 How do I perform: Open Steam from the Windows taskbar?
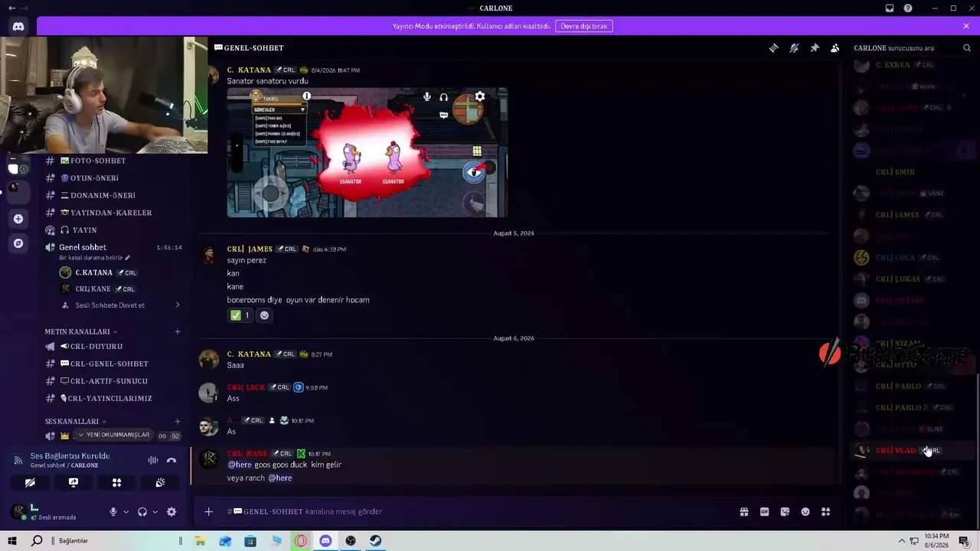(x=375, y=541)
